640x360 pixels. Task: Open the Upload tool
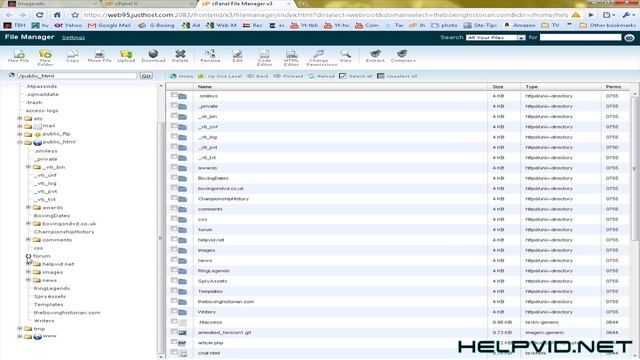pos(126,56)
